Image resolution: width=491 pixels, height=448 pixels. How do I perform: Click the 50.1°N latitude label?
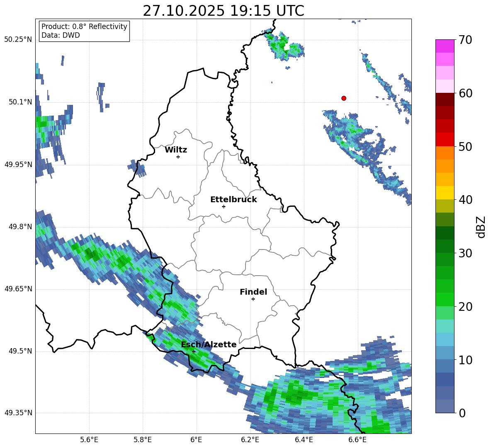(x=20, y=102)
